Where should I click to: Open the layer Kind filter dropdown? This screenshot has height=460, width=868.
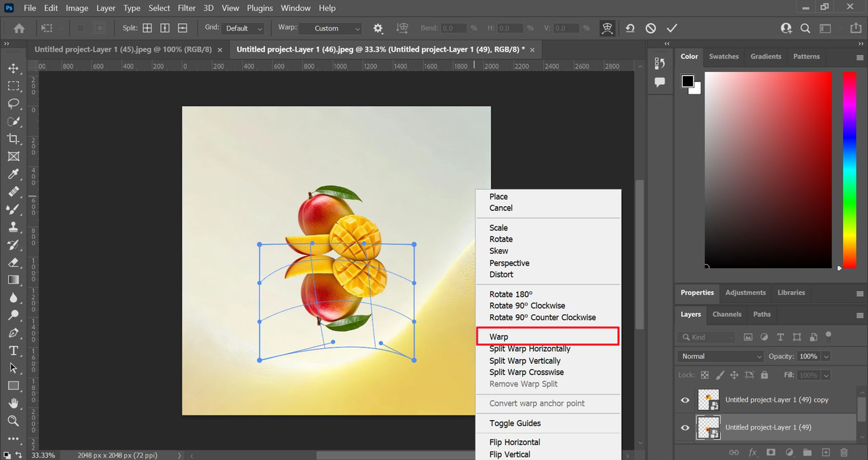pos(707,337)
